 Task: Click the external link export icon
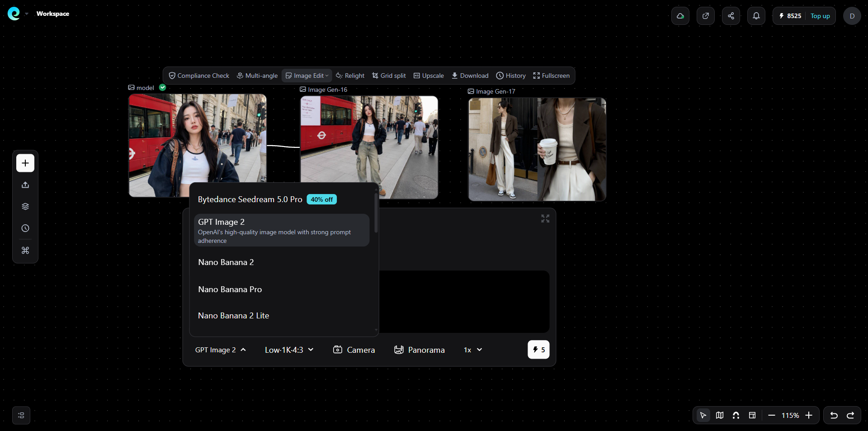706,16
